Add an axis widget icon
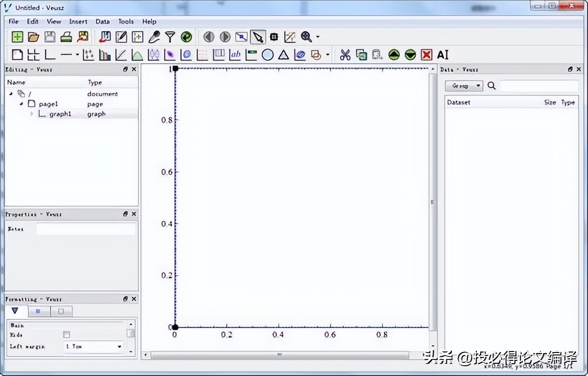 (66, 55)
